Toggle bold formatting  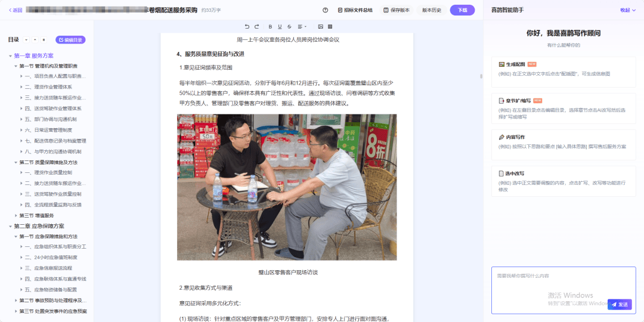[270, 27]
